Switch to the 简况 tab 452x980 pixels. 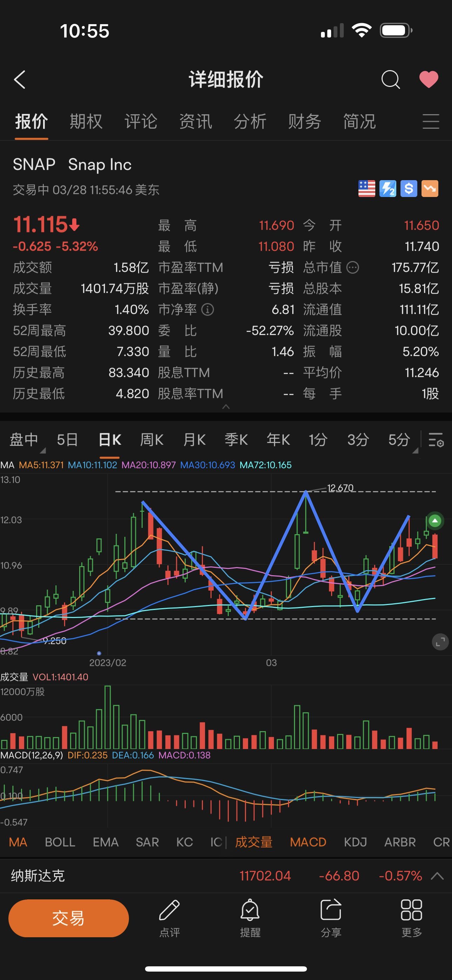click(359, 121)
